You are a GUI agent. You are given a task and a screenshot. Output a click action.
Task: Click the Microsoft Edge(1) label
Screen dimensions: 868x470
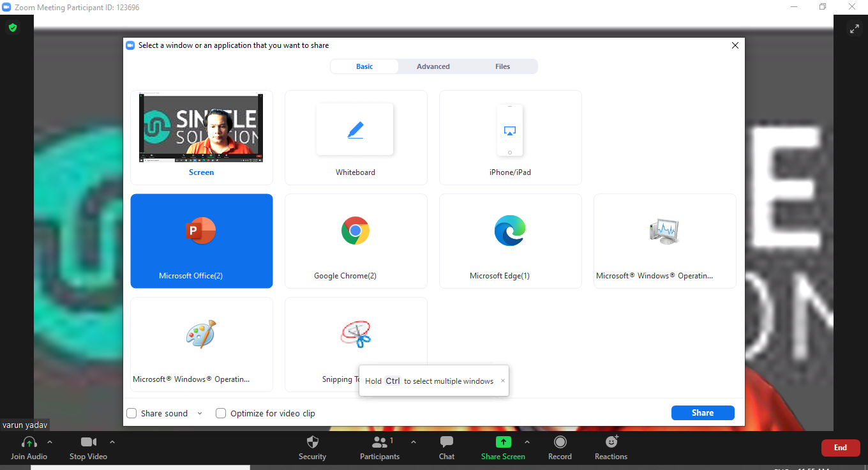point(500,276)
